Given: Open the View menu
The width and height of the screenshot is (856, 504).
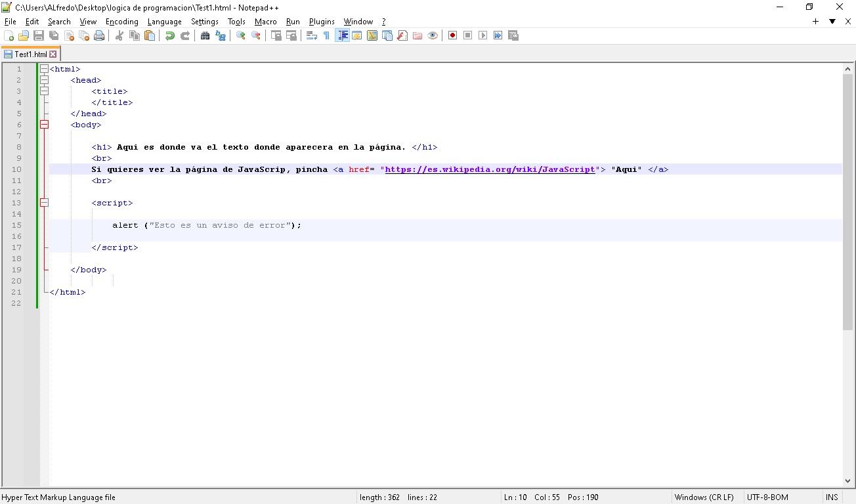Looking at the screenshot, I should (88, 22).
